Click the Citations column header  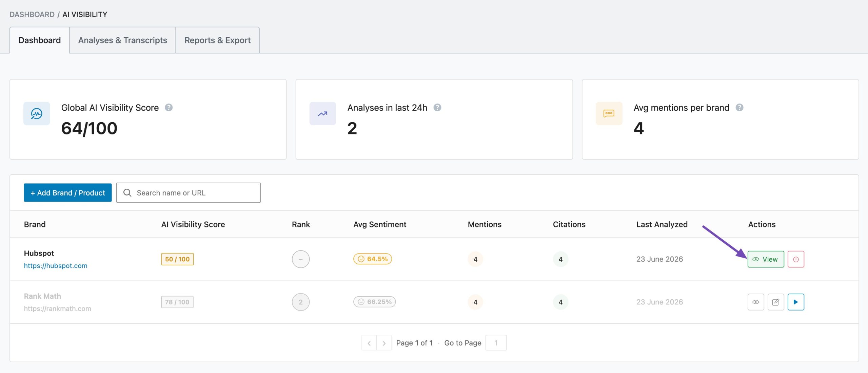[x=569, y=224]
